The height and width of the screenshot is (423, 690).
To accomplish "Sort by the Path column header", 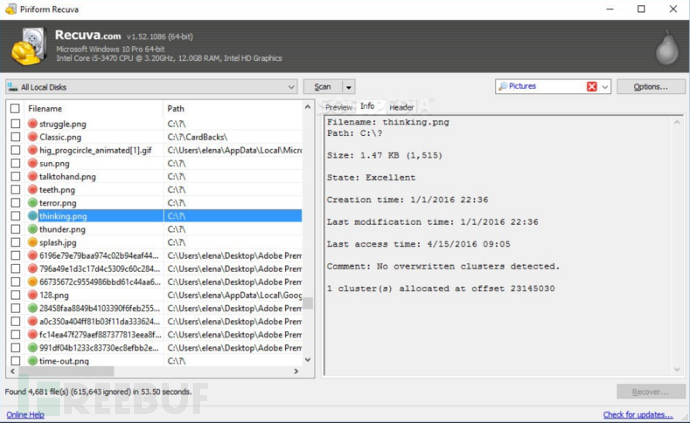I will (176, 108).
